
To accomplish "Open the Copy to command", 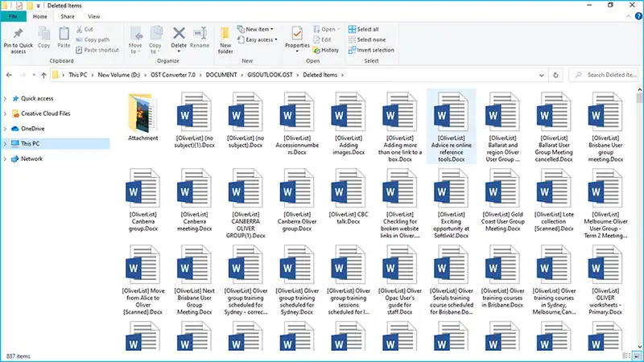I will click(x=155, y=39).
